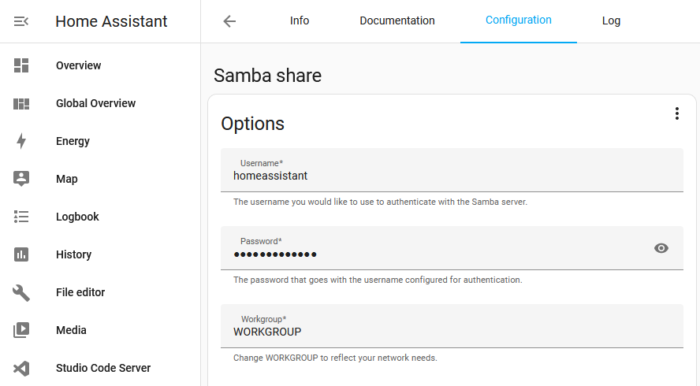
Task: Collapse the sidebar with the menu icon
Action: point(21,21)
